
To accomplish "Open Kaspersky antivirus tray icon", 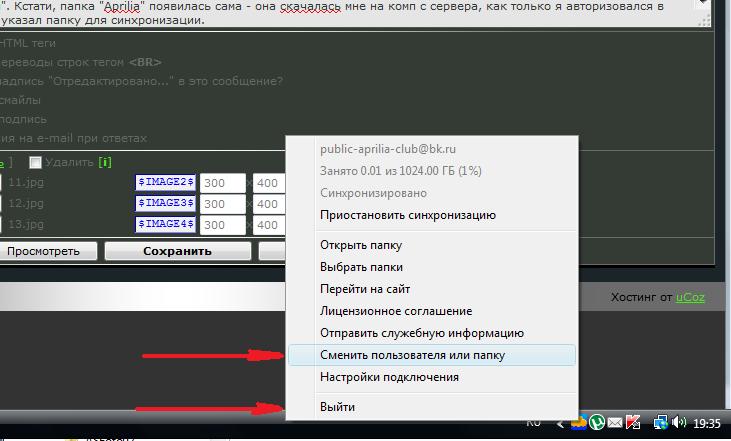I will (632, 423).
